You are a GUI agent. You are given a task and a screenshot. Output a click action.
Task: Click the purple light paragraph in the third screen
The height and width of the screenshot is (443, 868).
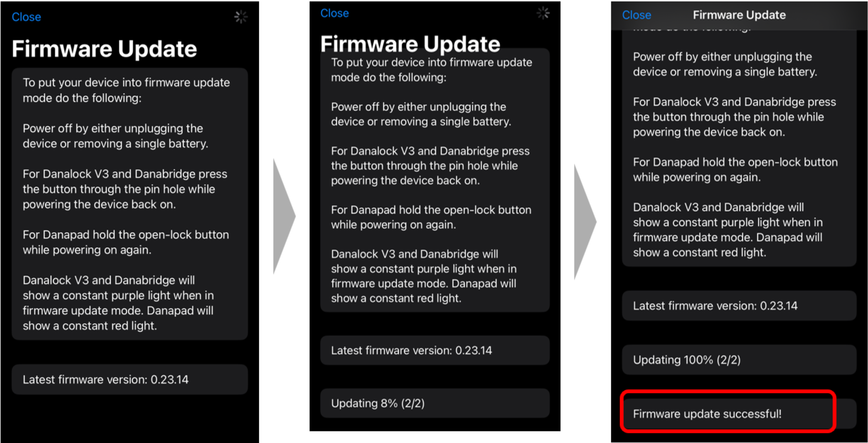pyautogui.click(x=728, y=230)
